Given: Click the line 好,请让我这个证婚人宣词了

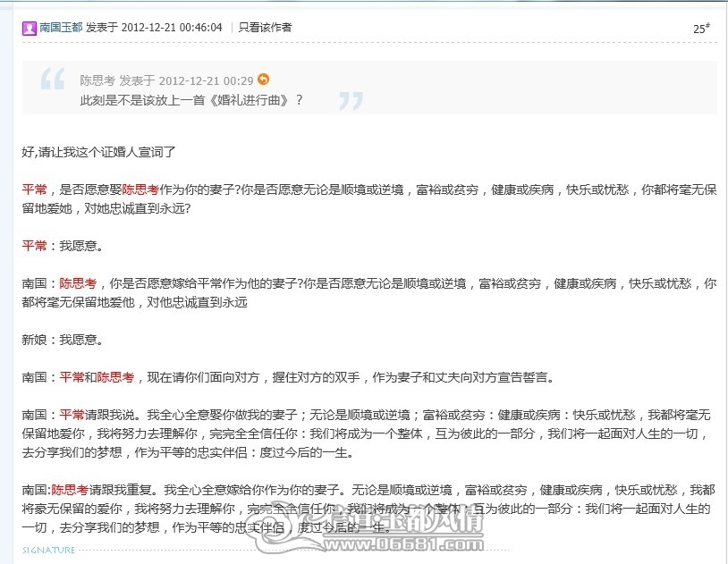Looking at the screenshot, I should (x=98, y=152).
